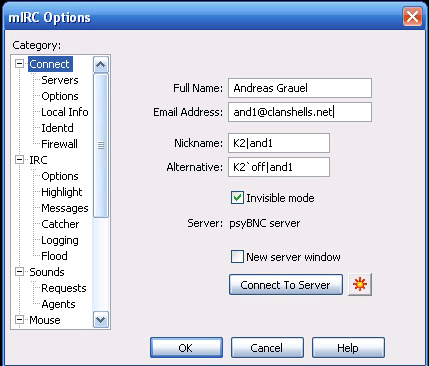Select the Sounds category
Viewport: 429px width, 366px height.
(47, 272)
